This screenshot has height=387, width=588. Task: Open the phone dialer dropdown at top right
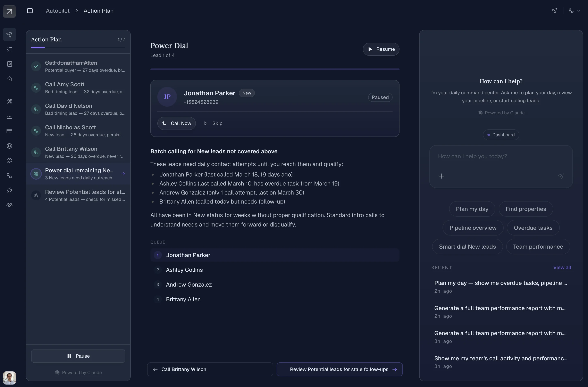click(x=574, y=11)
